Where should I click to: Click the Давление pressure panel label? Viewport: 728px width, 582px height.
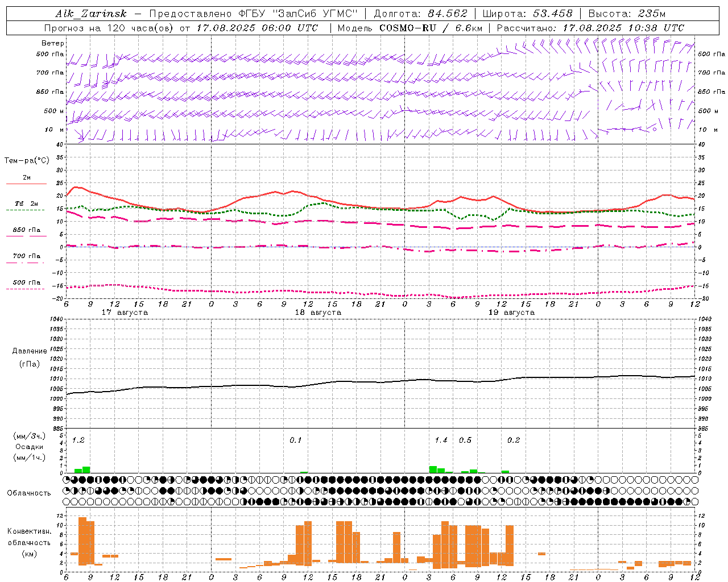coord(30,351)
